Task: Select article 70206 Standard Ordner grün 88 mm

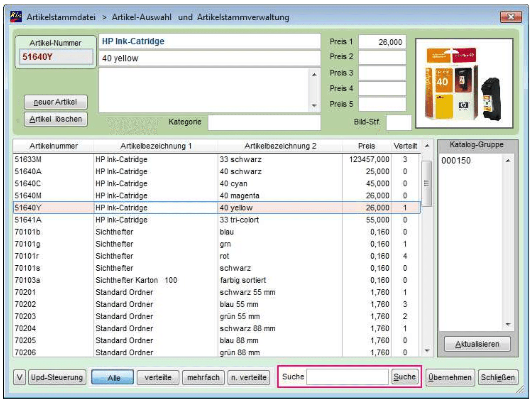Action: tap(216, 352)
